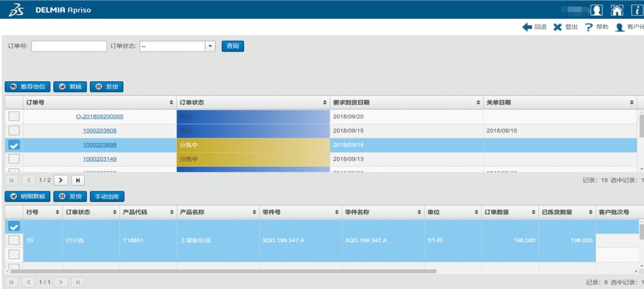Screen dimensions: 644x289
Task: Click 零件号 column header in detail grid
Action: 300,212
